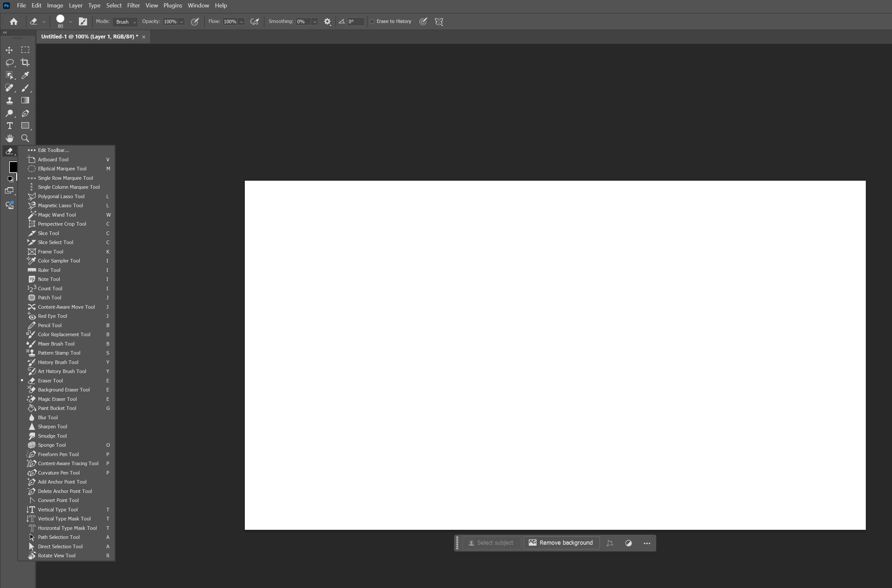892x588 pixels.
Task: Reset to default foreground and background colors
Action: [10, 179]
